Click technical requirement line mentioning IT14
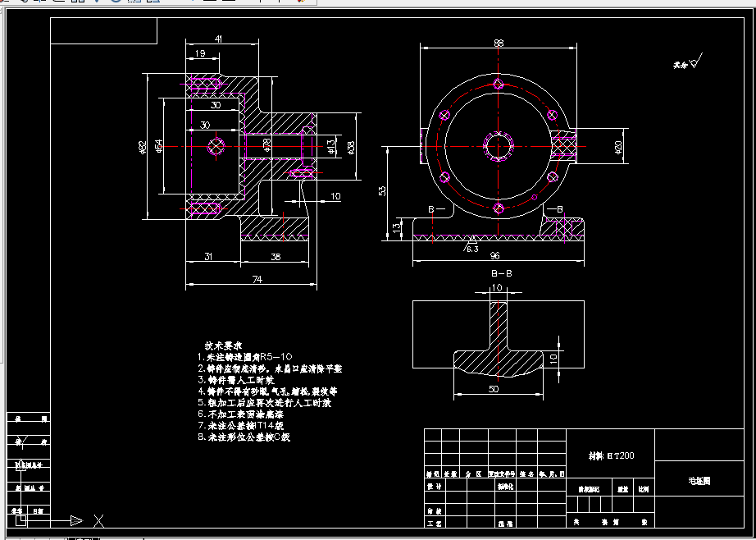The image size is (756, 540). [241, 426]
